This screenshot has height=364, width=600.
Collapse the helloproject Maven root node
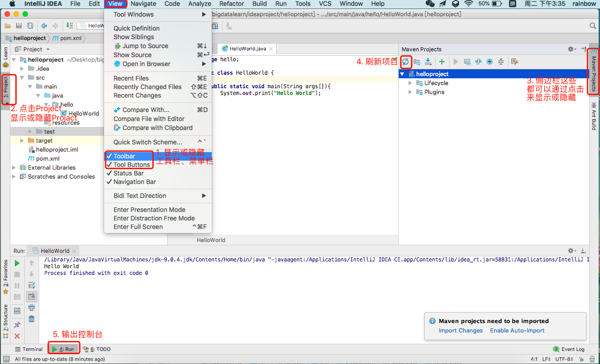click(x=402, y=74)
